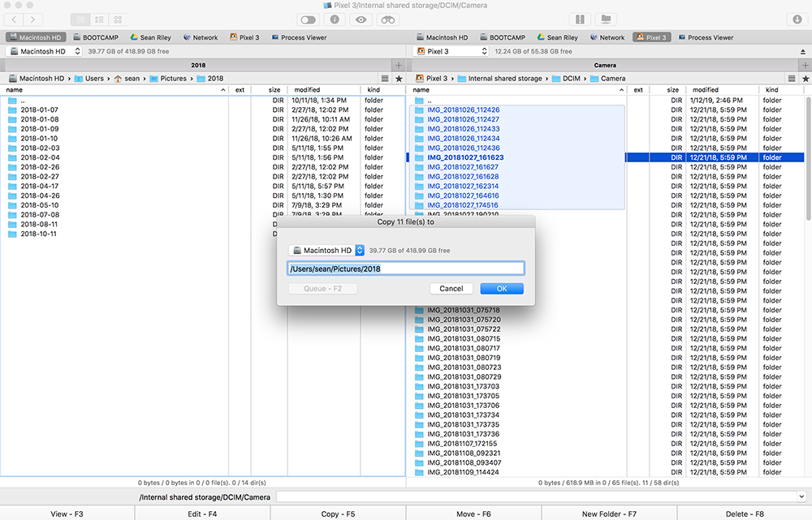Click the right panel vertical scrollbar
812x520 pixels.
coord(807,162)
